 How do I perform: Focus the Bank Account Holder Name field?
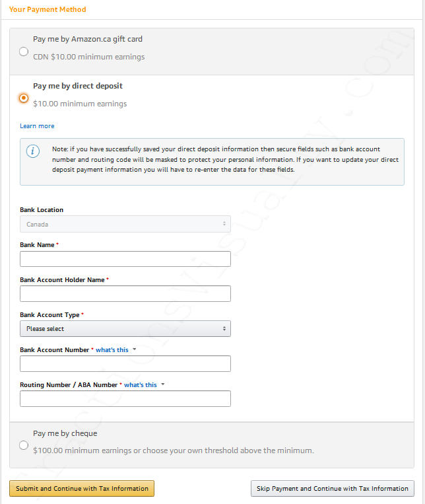[125, 293]
